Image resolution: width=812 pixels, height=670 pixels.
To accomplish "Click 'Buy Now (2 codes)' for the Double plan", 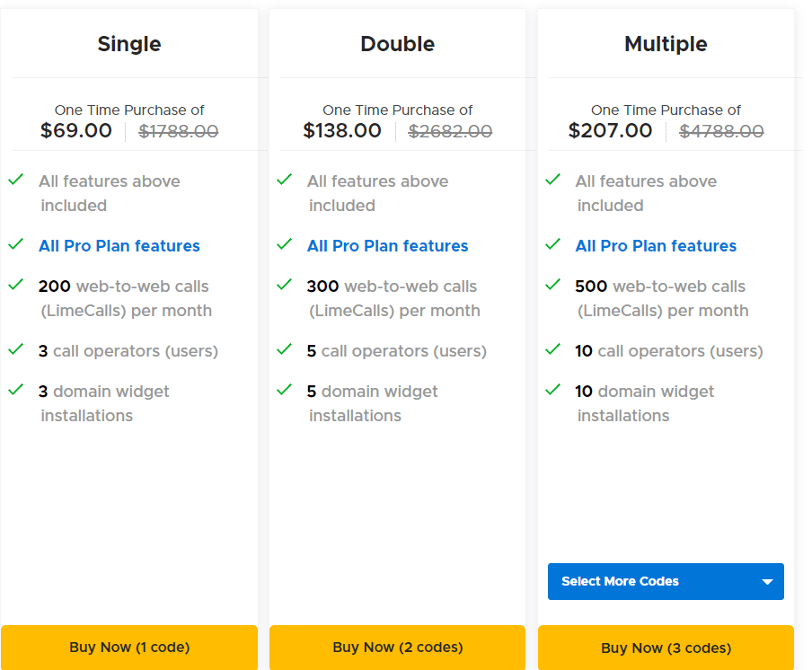I will point(397,647).
